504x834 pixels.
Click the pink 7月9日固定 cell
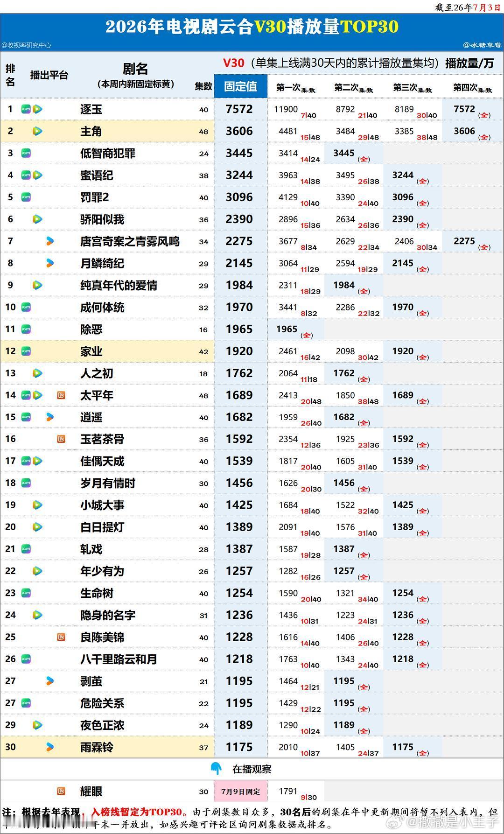241,792
